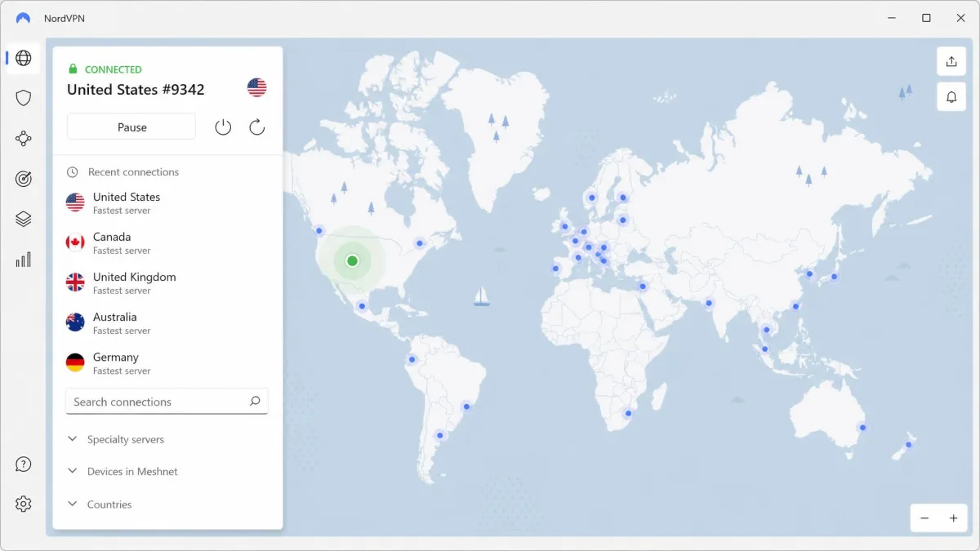Open the VPN globe map view
Image resolution: width=980 pixels, height=551 pixels.
point(24,58)
